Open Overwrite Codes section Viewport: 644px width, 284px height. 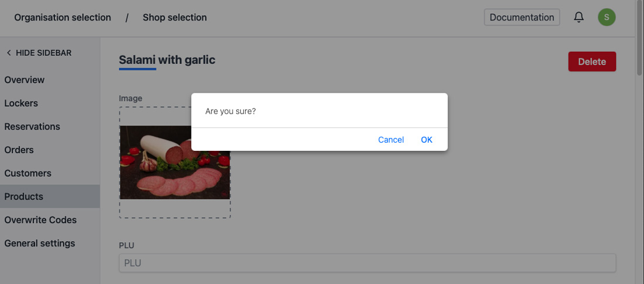coord(40,220)
